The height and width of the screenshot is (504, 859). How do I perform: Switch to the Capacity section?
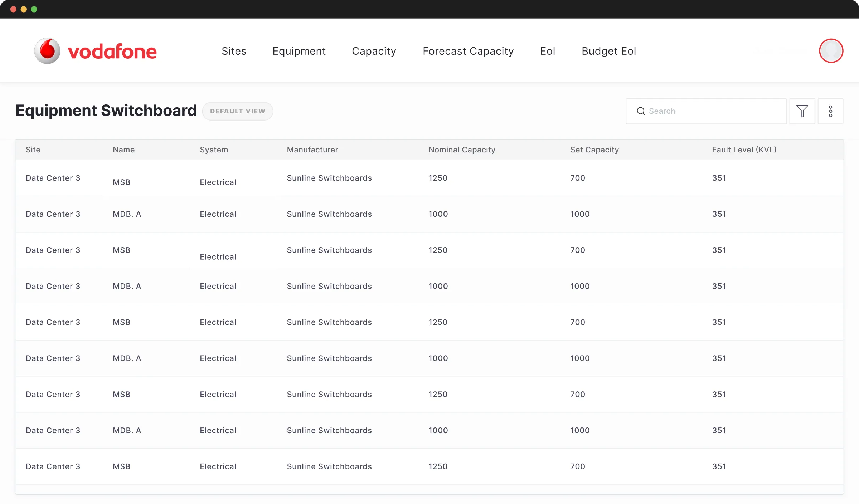click(374, 51)
